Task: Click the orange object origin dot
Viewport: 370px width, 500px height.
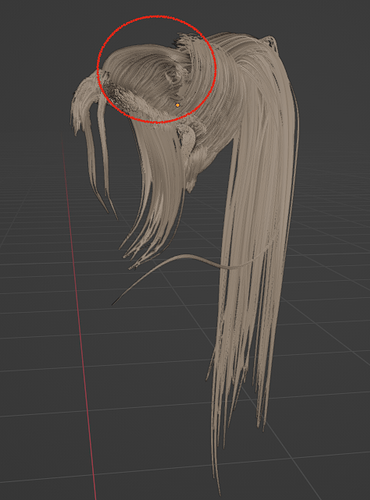Action: click(178, 105)
